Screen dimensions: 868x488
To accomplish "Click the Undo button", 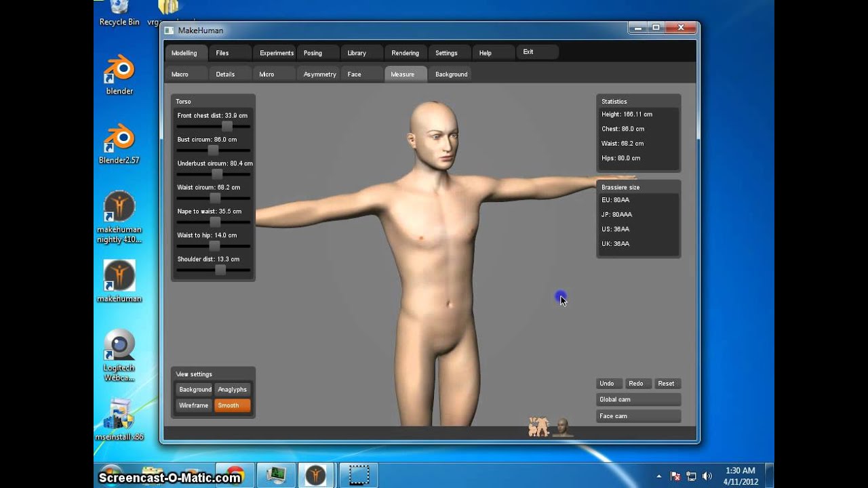I will point(609,384).
